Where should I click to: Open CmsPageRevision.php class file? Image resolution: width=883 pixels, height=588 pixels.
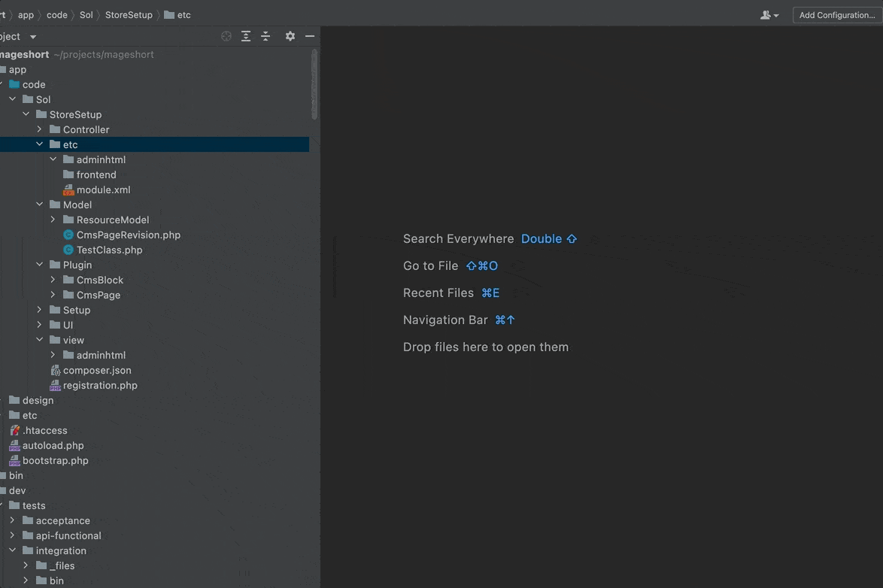pos(128,235)
